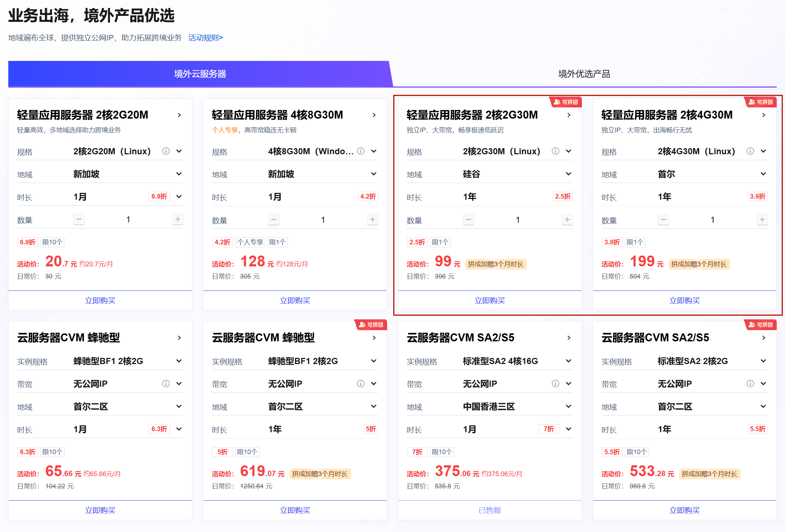Click quantity input field on 2核4G30M card

click(x=712, y=220)
